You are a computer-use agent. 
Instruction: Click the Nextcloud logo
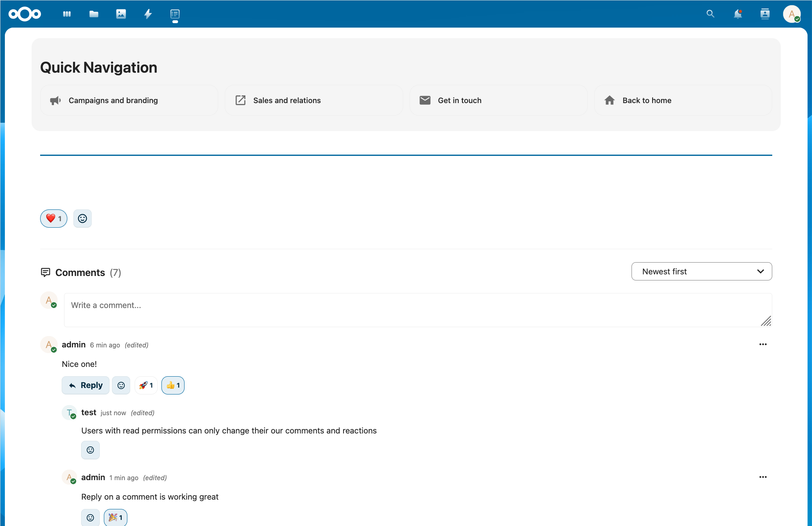coord(24,14)
